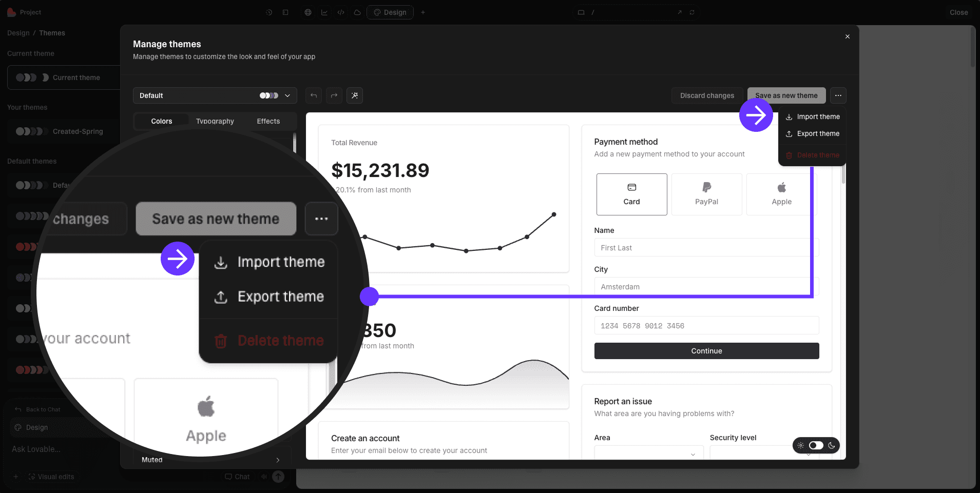Image resolution: width=980 pixels, height=493 pixels.
Task: Click the redo arrow in theme toolbar
Action: 334,95
